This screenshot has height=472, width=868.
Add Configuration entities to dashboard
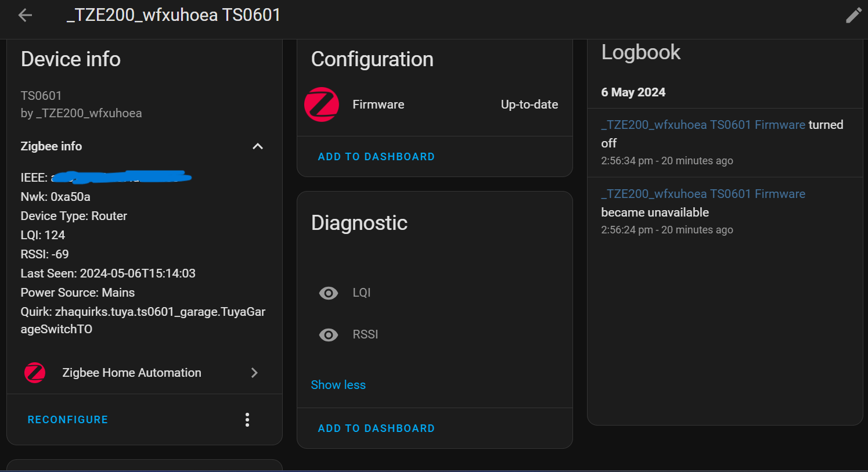point(376,157)
